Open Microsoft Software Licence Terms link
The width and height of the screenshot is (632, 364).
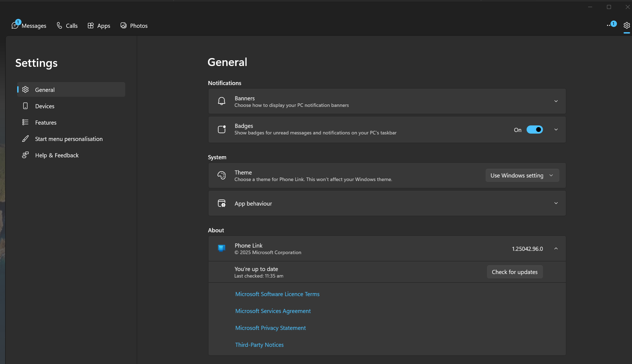click(x=277, y=294)
